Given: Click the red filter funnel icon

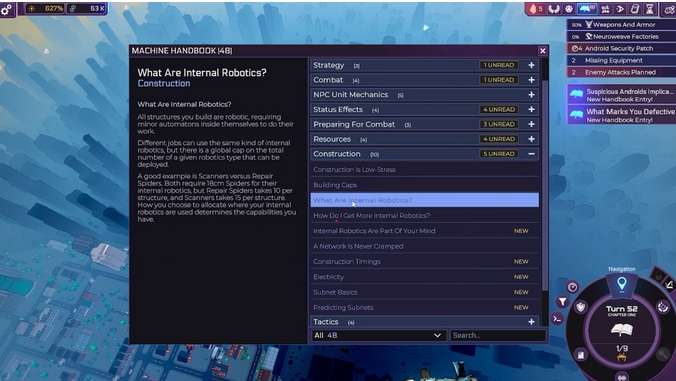Looking at the screenshot, I should [x=563, y=302].
